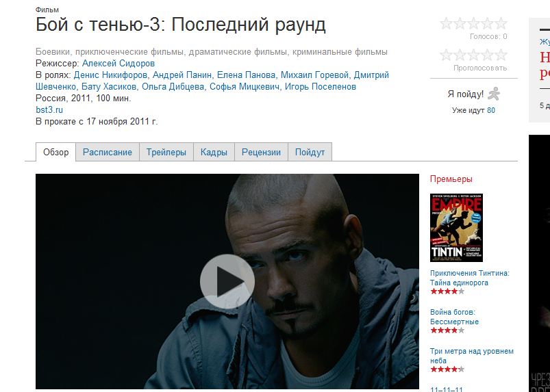
Task: Open actor Денис Никифоров's link
Action: [110, 75]
